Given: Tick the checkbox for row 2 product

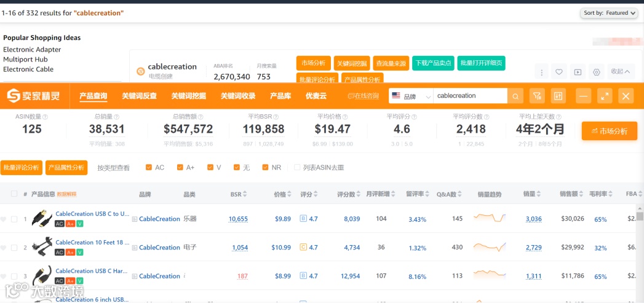Looking at the screenshot, I should click(x=14, y=248).
